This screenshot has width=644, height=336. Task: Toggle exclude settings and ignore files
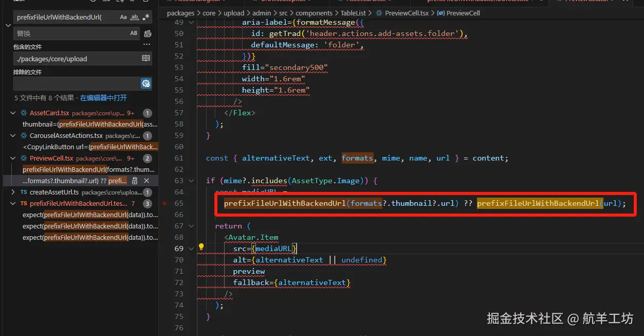[x=146, y=83]
